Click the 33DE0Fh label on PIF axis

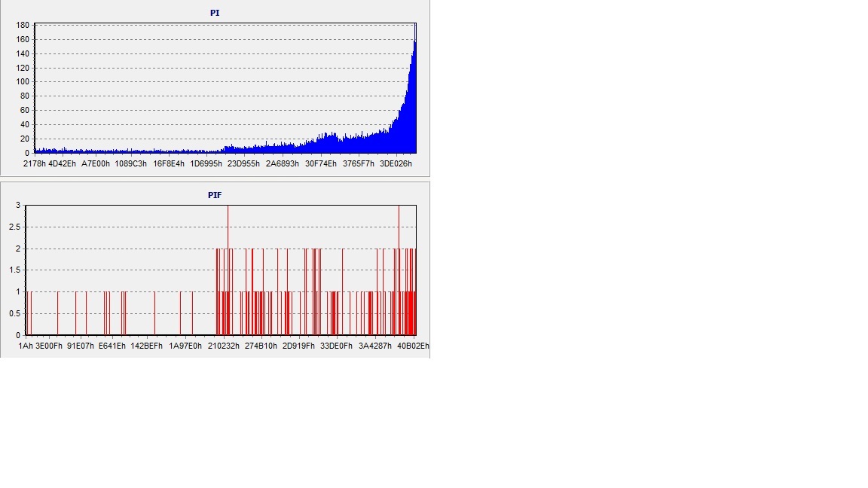[x=337, y=346]
